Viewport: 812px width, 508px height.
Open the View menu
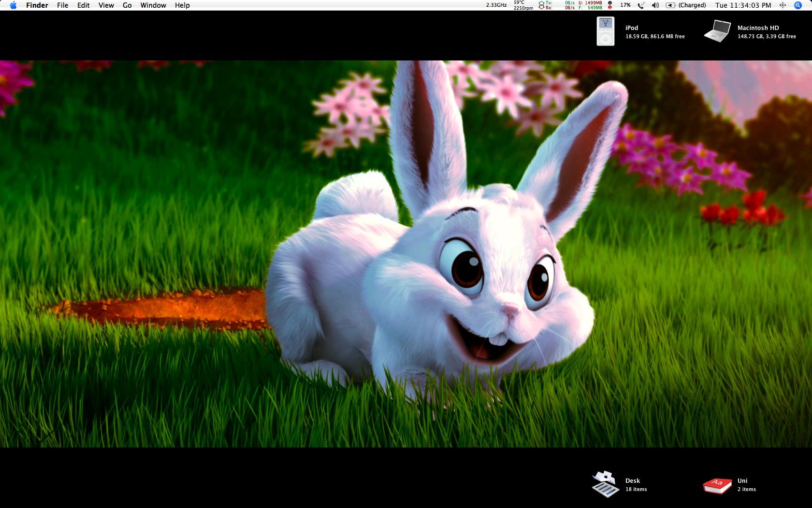coord(106,5)
